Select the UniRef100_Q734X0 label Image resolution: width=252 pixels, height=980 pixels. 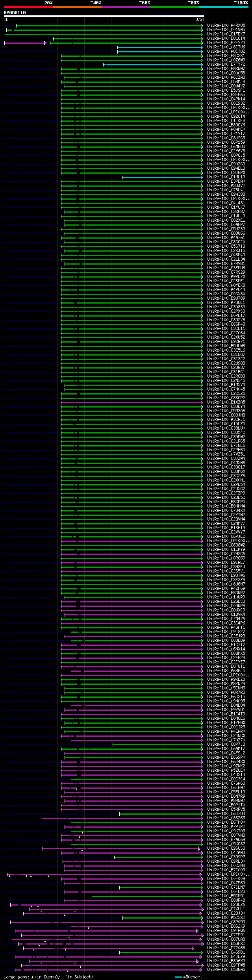tap(226, 511)
